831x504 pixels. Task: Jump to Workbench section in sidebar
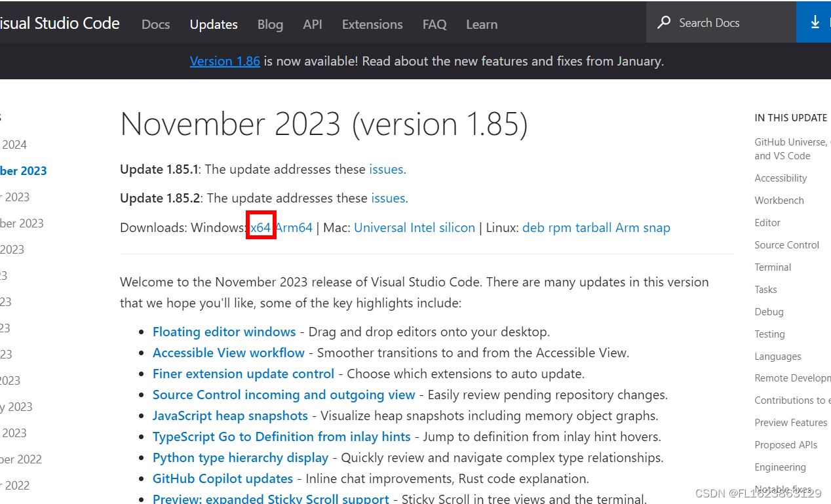[x=779, y=201]
